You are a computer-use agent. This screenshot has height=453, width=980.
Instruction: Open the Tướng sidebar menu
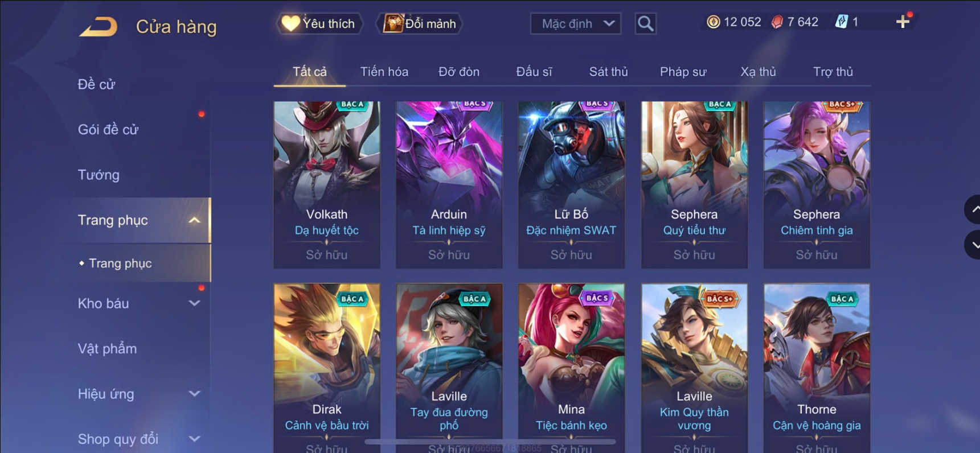point(99,175)
